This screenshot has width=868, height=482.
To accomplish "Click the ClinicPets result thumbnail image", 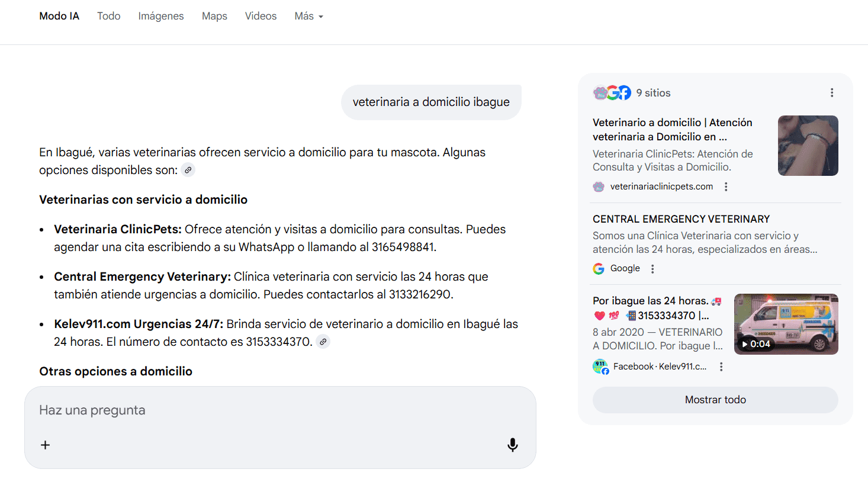I will click(808, 146).
